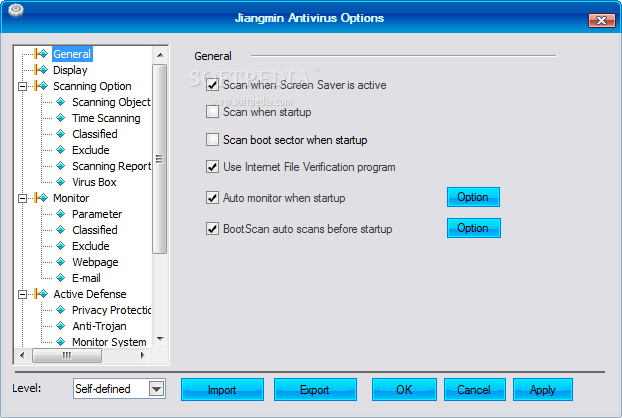Click diamond icon next to Time Scanning

click(60, 118)
